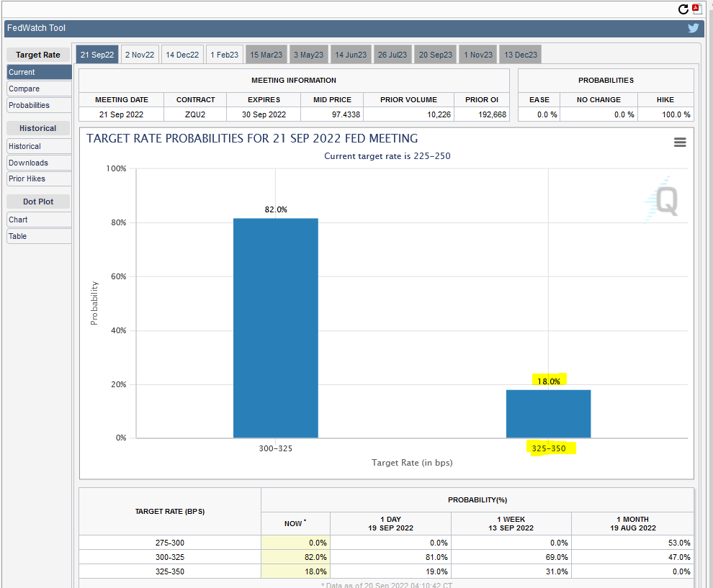Click 1 month value 53.0%
Screen dimensions: 713x588
[x=679, y=543]
